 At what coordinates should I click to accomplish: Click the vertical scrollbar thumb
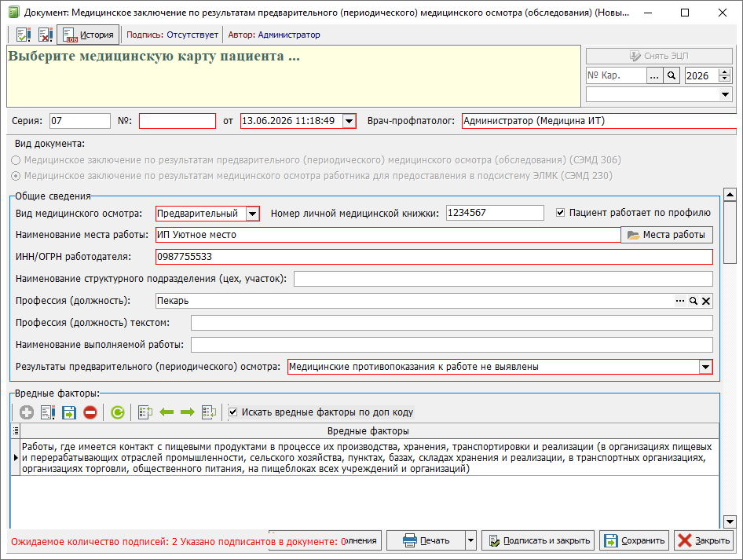pos(730,232)
